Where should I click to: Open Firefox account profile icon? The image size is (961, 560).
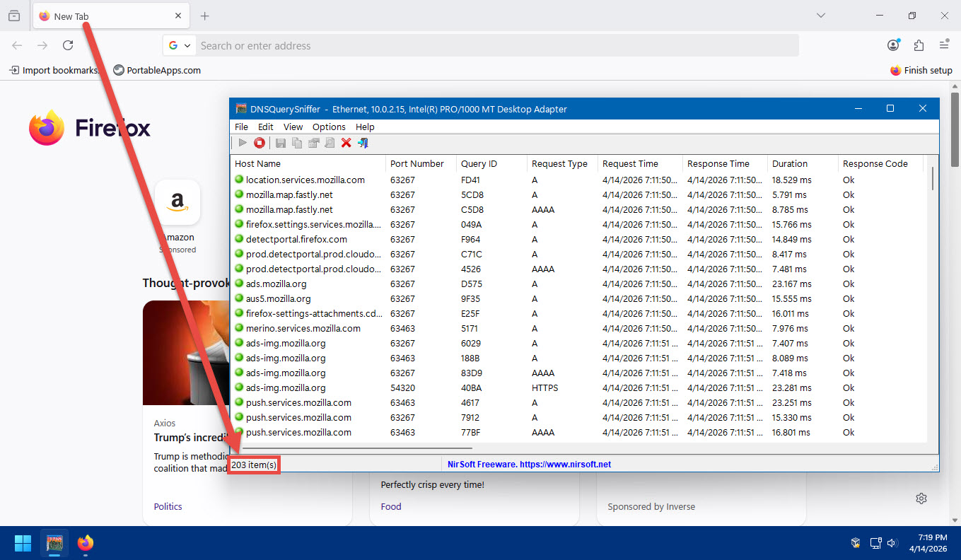(893, 45)
